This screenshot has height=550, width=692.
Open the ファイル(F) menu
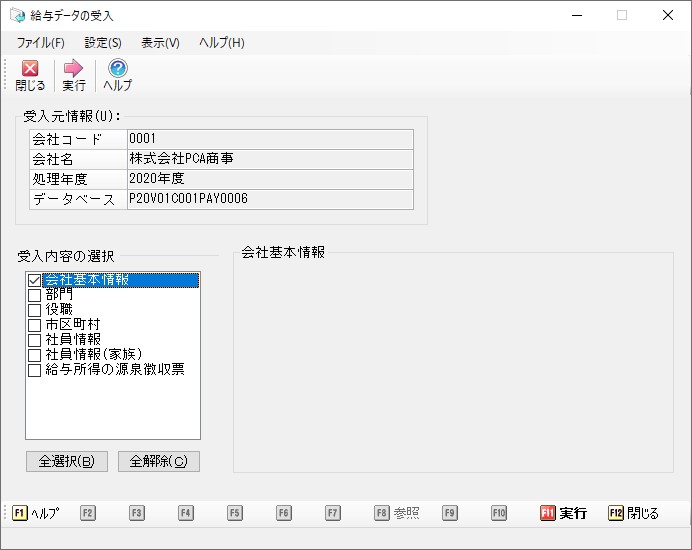click(x=40, y=43)
